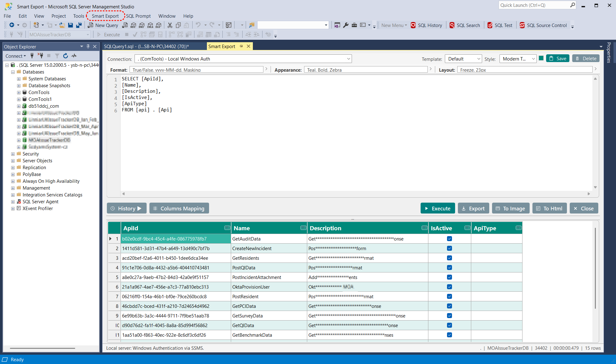Toggle IsActive checkbox for CreateNewIncident row
616x364 pixels.
click(449, 248)
